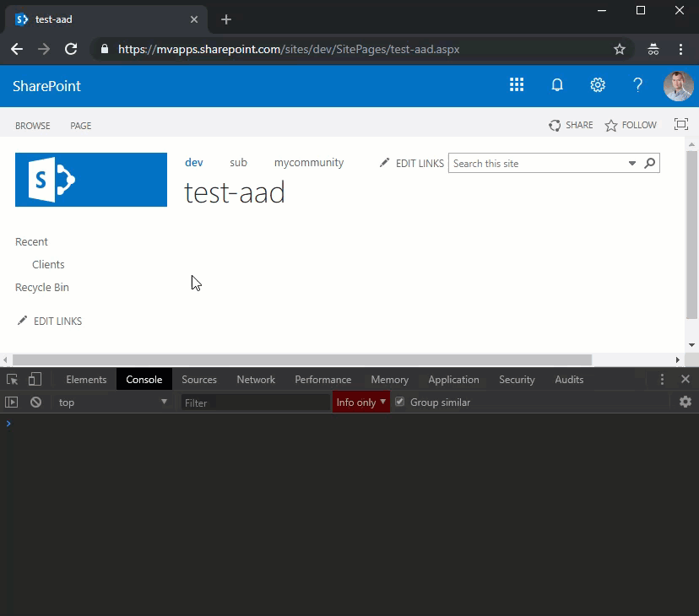Image resolution: width=699 pixels, height=616 pixels.
Task: Open the Security DevTools tab
Action: point(517,380)
